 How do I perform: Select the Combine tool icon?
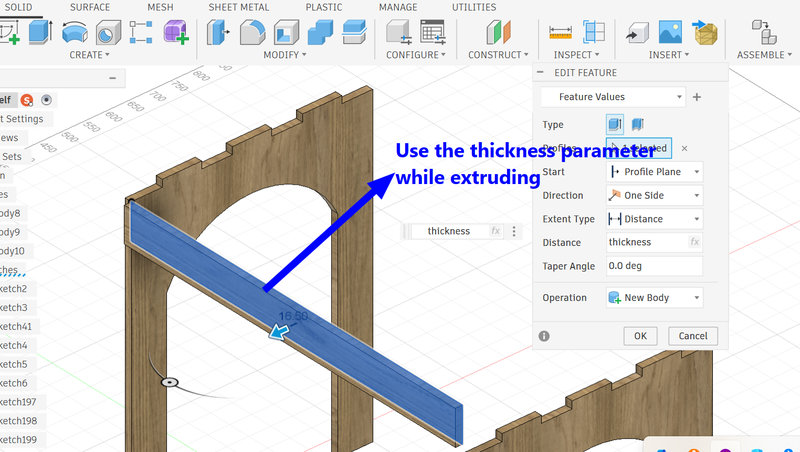coord(320,32)
